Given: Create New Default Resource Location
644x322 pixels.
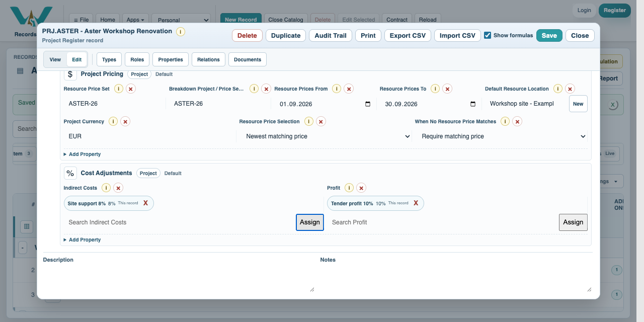Looking at the screenshot, I should [578, 104].
